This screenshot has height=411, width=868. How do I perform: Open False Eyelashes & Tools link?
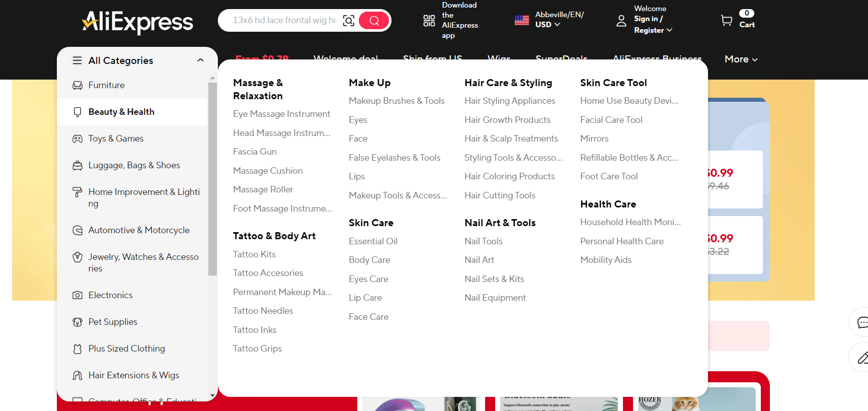click(x=394, y=158)
